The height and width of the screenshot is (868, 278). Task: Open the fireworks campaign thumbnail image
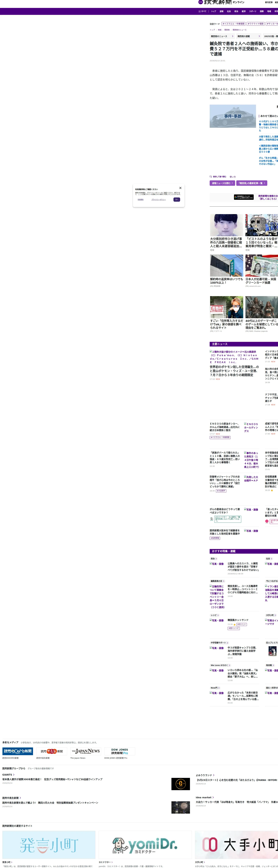click(x=181, y=807)
